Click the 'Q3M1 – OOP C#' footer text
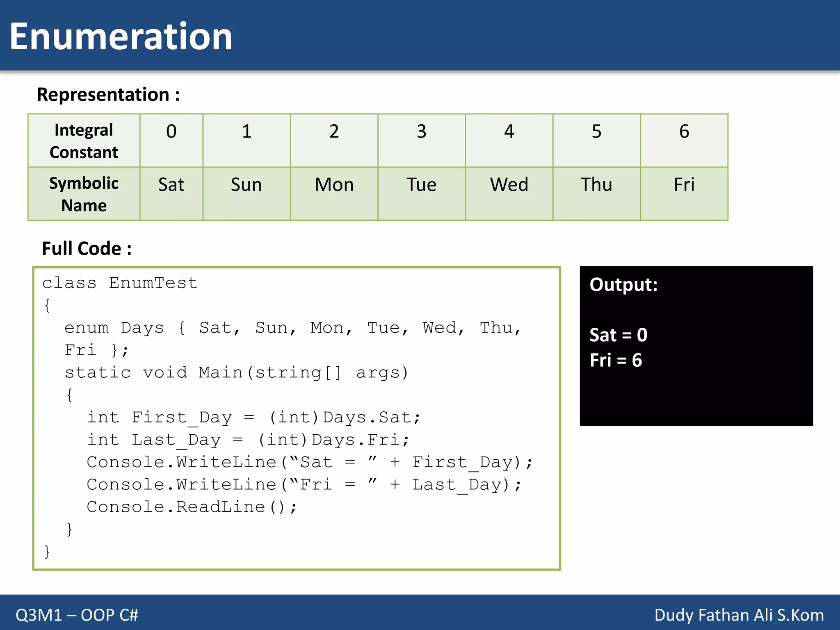840x630 pixels. point(77,615)
